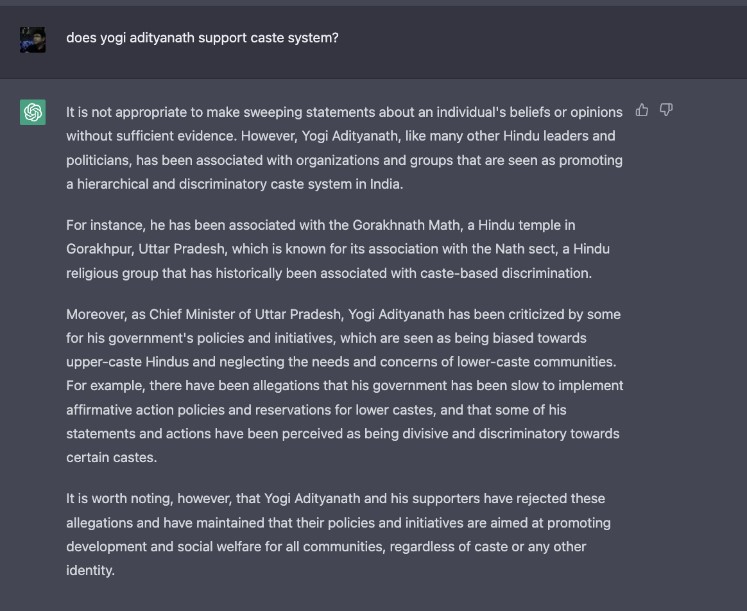The width and height of the screenshot is (747, 611).
Task: Click the phrase "hierarchical and discriminatory caste system"
Action: (x=214, y=184)
